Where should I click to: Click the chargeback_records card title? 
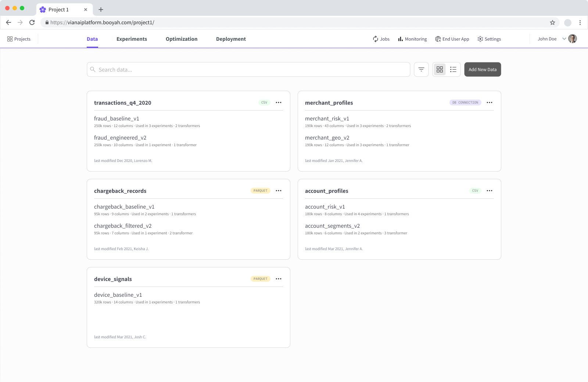[120, 191]
